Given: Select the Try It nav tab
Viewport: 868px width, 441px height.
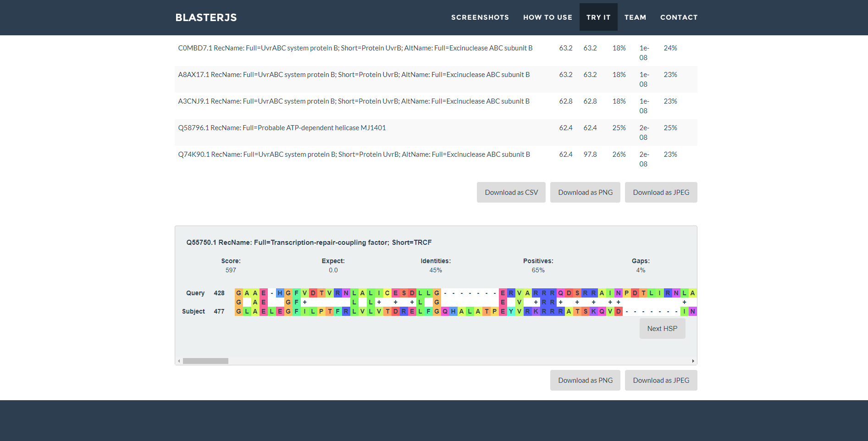Looking at the screenshot, I should pyautogui.click(x=598, y=17).
